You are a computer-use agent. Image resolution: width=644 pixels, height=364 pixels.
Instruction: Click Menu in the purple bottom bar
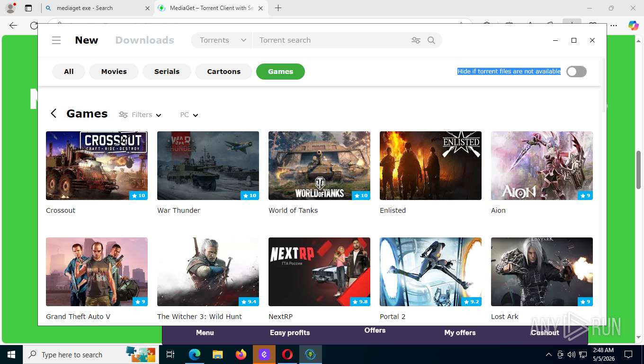coord(205,333)
